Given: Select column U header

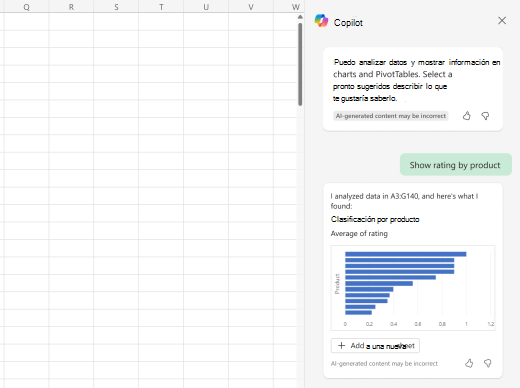Looking at the screenshot, I should point(206,7).
